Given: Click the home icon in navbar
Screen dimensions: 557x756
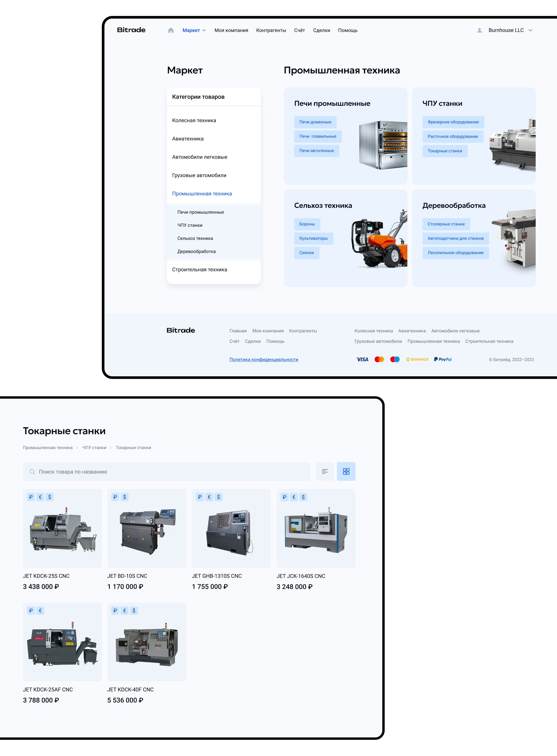Looking at the screenshot, I should (171, 30).
